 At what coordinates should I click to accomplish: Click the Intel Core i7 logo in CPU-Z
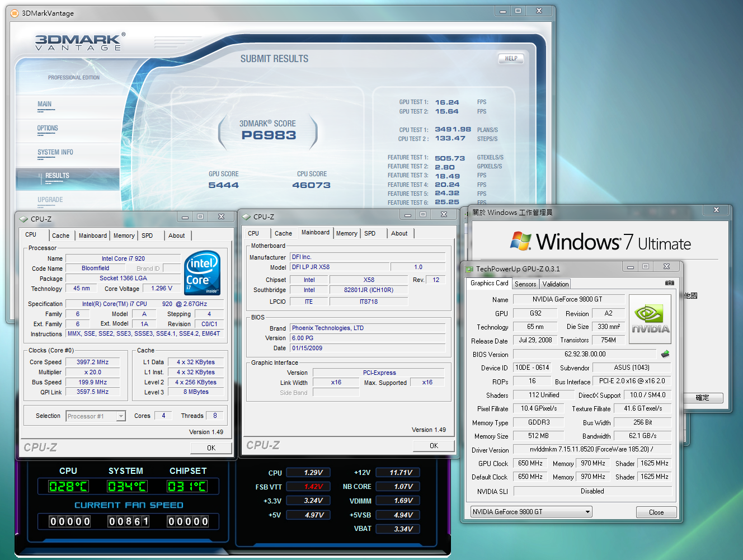[x=202, y=272]
